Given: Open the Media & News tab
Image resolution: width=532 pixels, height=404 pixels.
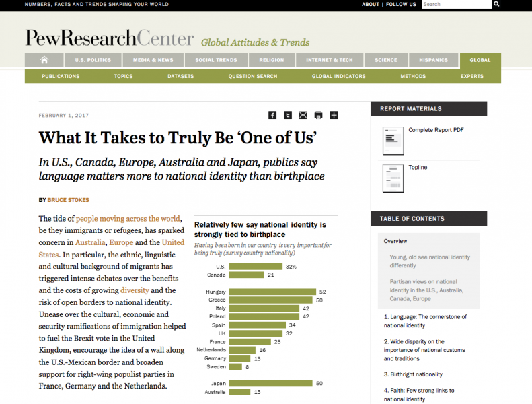Looking at the screenshot, I should [153, 60].
